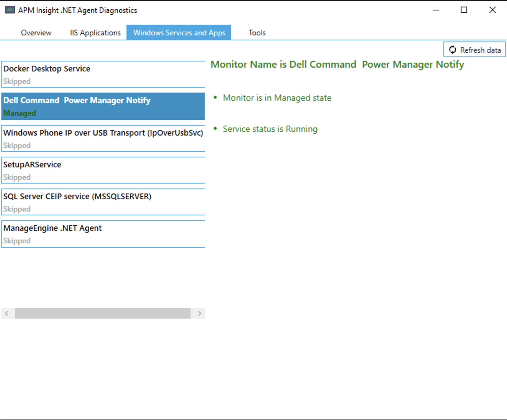Image resolution: width=507 pixels, height=420 pixels.
Task: Select the Windows Services and Apps tab
Action: pos(179,33)
